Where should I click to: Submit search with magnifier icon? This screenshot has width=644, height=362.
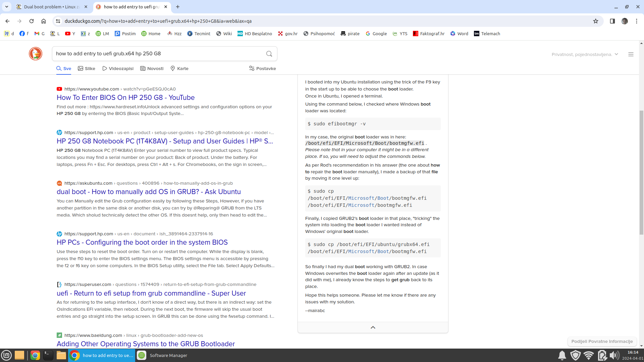click(x=269, y=54)
